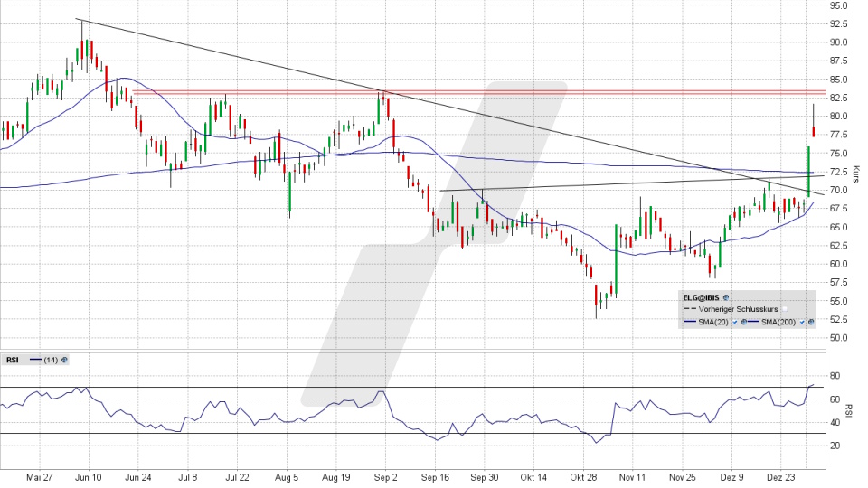Click the RSI indicator label
This screenshot has width=868, height=488.
point(12,361)
